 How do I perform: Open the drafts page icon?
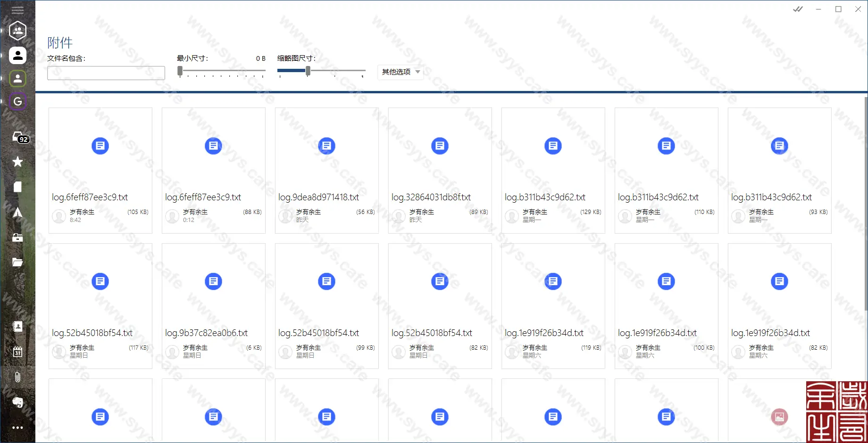coord(17,187)
